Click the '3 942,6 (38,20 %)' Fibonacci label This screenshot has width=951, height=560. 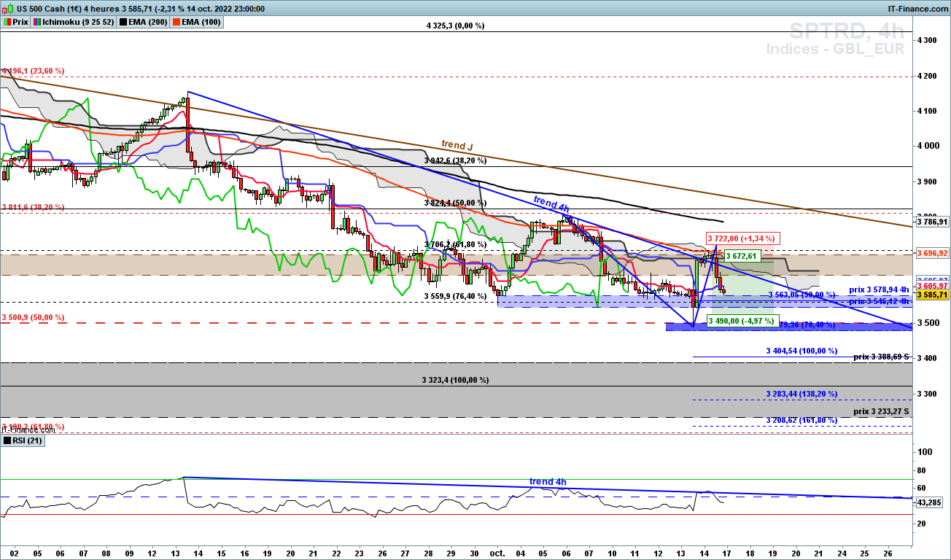pyautogui.click(x=455, y=160)
